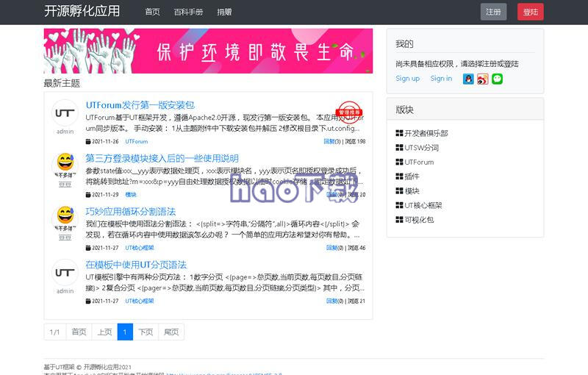Click the UT avatar of 在模板中使用UT分页语法 post
Image resolution: width=588 pixels, height=375 pixels.
tap(65, 272)
